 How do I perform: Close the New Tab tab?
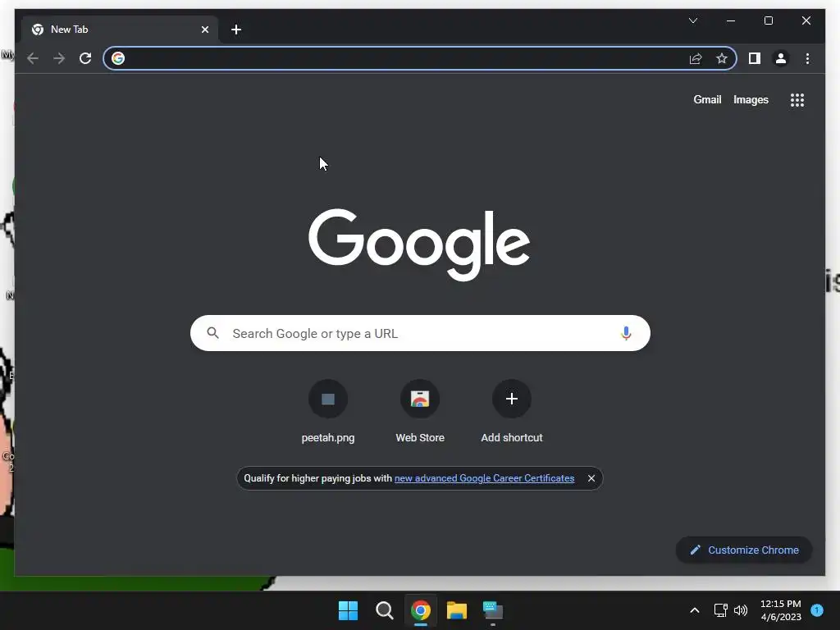click(204, 30)
